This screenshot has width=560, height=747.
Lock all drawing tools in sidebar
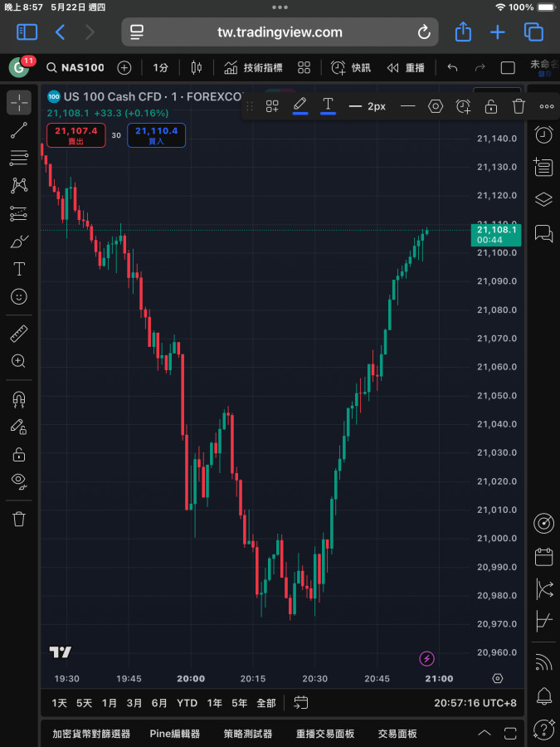coord(19,453)
